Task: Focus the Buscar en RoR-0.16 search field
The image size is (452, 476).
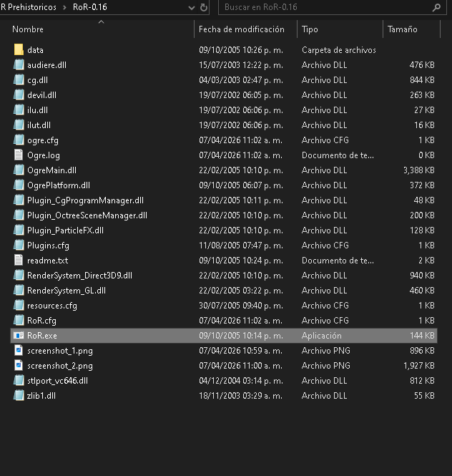Action: pyautogui.click(x=322, y=8)
